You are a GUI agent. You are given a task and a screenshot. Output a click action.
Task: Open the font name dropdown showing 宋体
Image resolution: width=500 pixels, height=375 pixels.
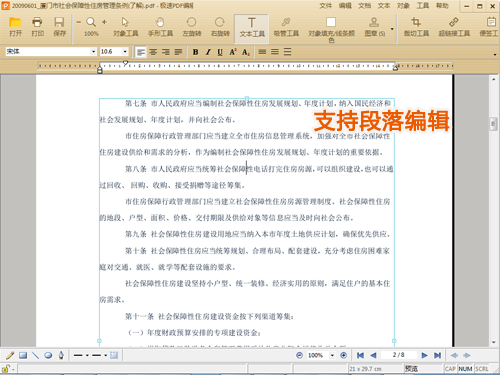pos(93,52)
